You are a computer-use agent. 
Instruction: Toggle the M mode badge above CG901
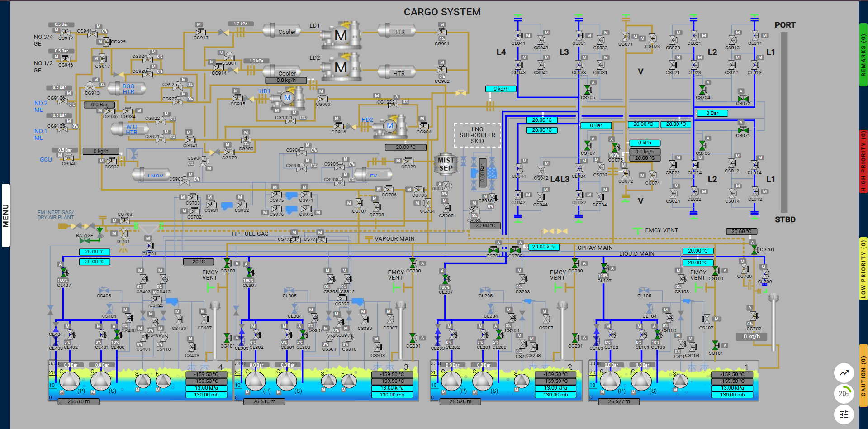(x=441, y=24)
